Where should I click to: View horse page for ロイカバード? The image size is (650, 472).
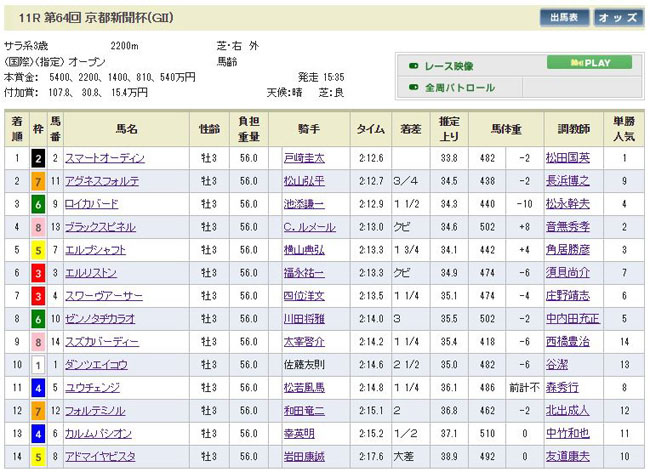(92, 204)
